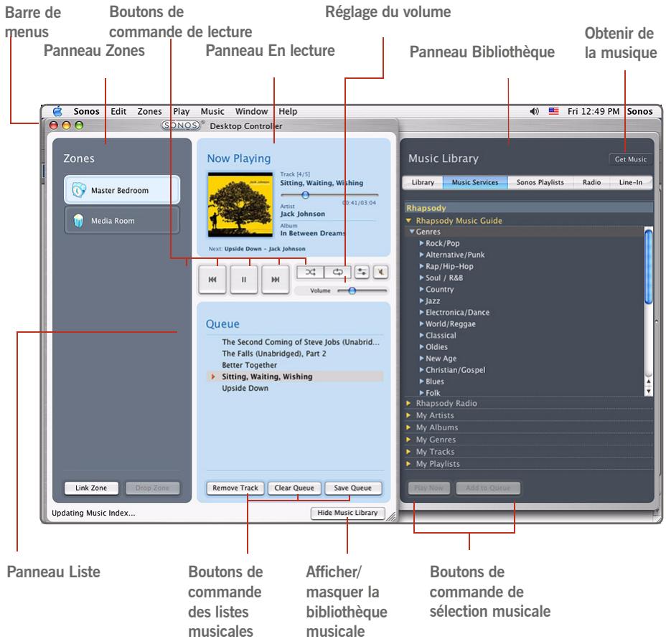
Task: Click the Get Music button
Action: [x=631, y=159]
